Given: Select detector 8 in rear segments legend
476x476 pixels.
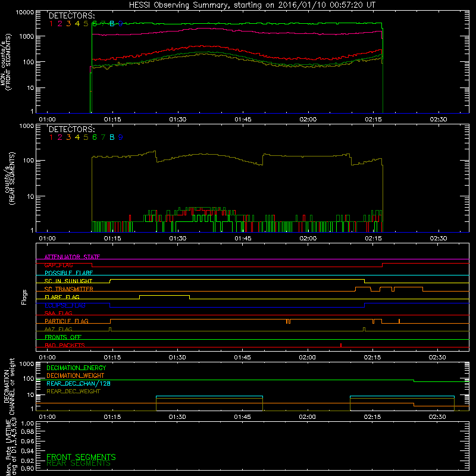Looking at the screenshot, I should 112,137.
